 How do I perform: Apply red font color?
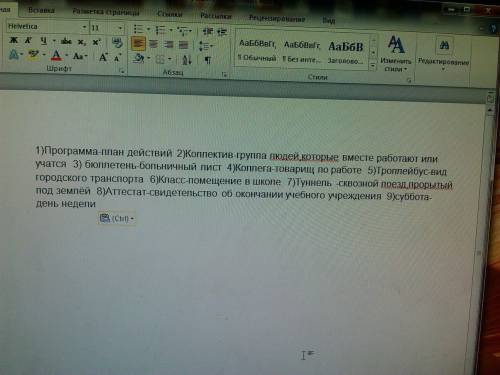pyautogui.click(x=56, y=55)
